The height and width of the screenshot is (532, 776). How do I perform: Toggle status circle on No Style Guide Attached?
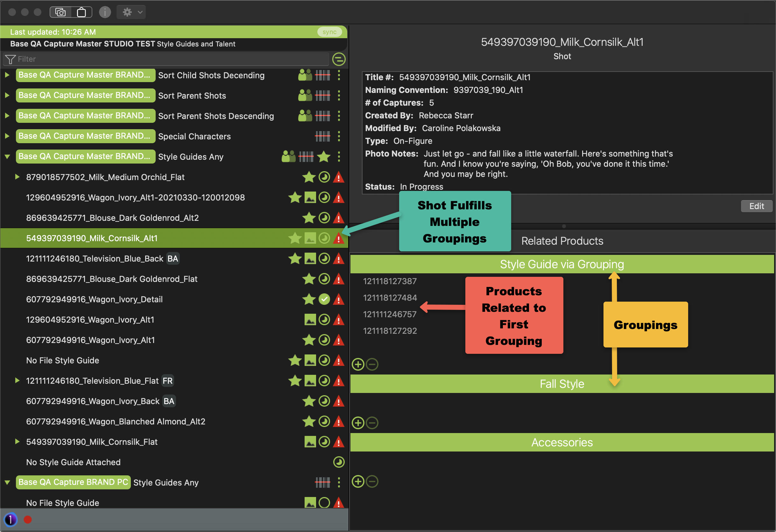pos(339,462)
